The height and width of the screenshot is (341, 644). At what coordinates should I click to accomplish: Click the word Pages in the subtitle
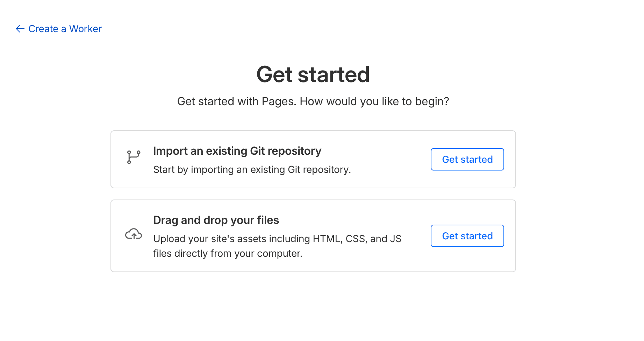tap(279, 101)
